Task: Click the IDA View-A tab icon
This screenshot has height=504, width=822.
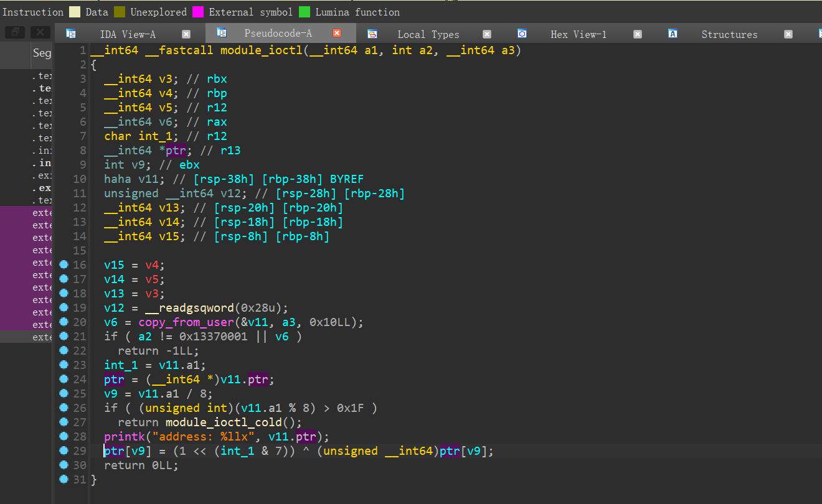Action: click(71, 34)
